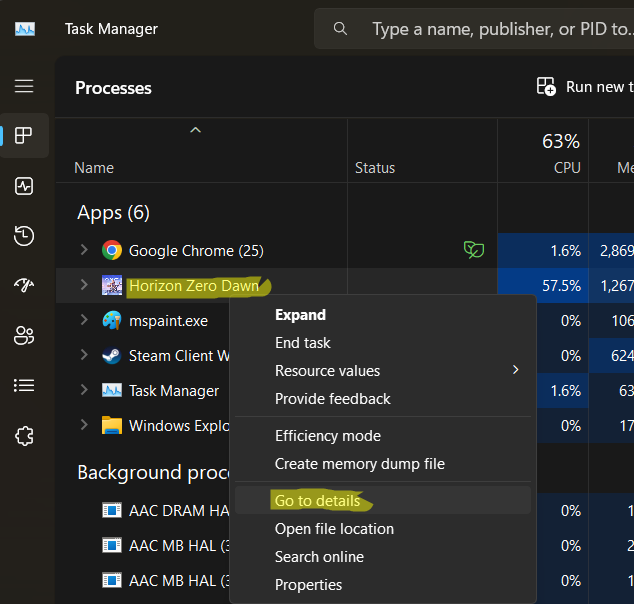This screenshot has width=634, height=604.
Task: Open the Services puzzle-piece sidebar icon
Action: [24, 435]
